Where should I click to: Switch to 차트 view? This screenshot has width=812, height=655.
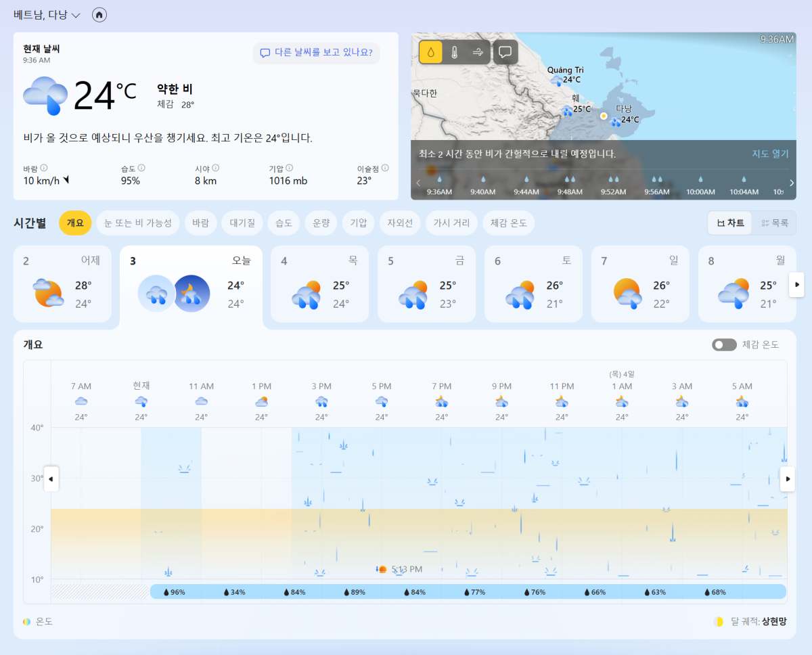730,223
